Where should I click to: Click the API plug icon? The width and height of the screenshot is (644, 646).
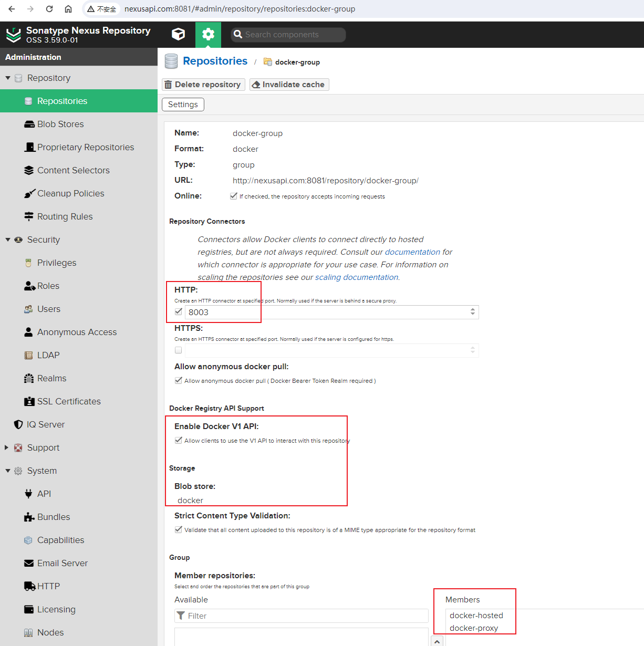point(28,494)
